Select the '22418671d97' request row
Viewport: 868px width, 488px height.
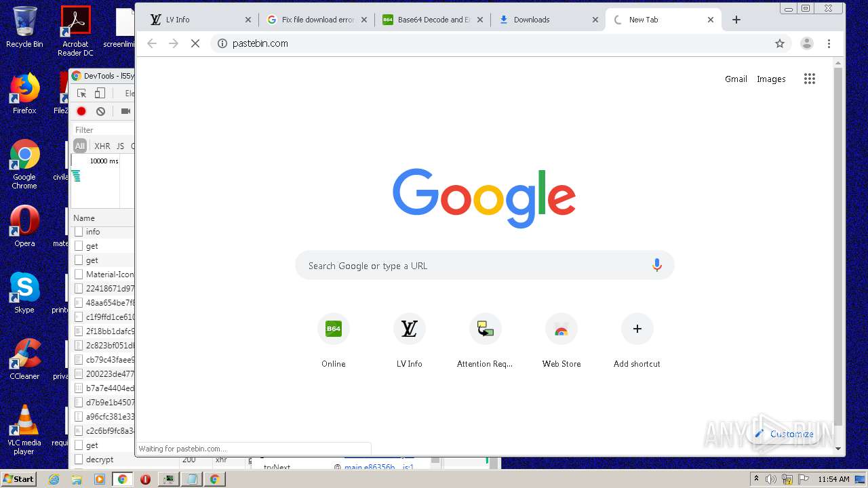point(102,289)
